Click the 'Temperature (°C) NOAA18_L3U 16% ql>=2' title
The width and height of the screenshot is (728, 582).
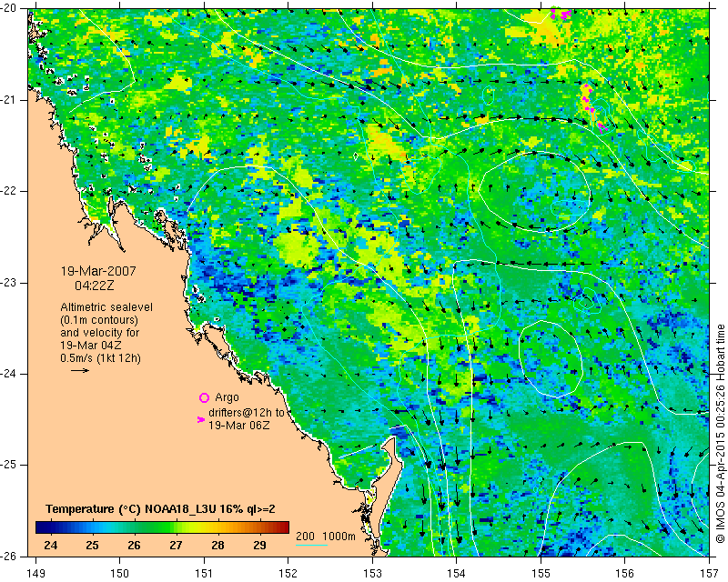pos(161,509)
